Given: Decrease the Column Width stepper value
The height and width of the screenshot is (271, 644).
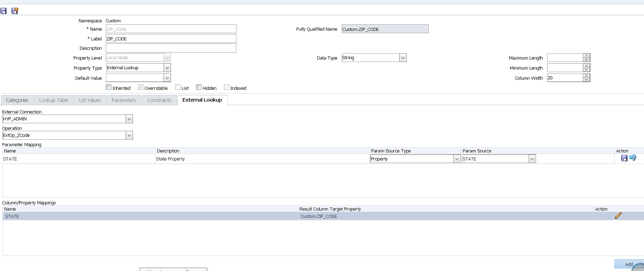Looking at the screenshot, I should (x=587, y=80).
